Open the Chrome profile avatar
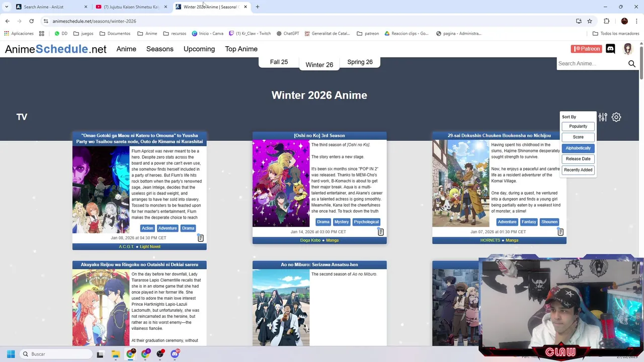644x362 pixels. (x=624, y=21)
